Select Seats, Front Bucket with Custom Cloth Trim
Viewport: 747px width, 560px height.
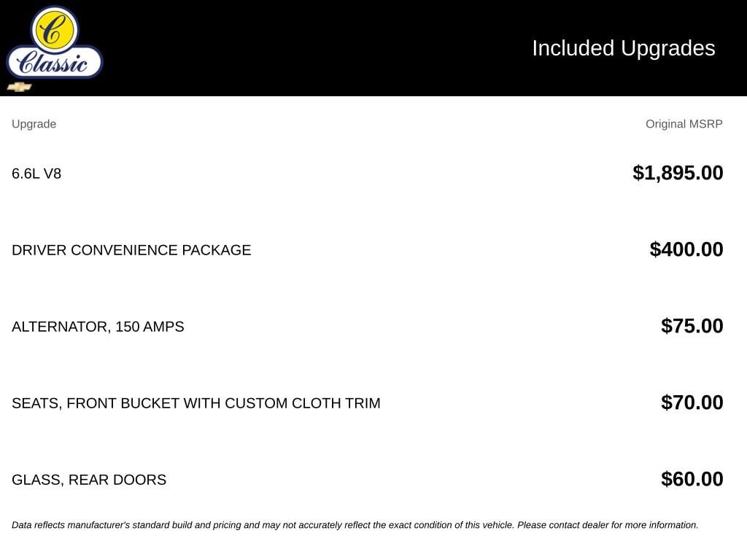pyautogui.click(x=196, y=403)
